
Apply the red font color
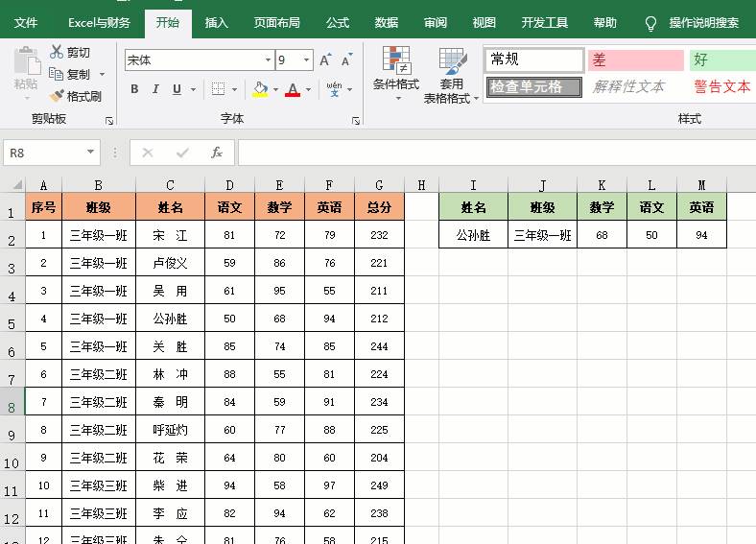[293, 89]
